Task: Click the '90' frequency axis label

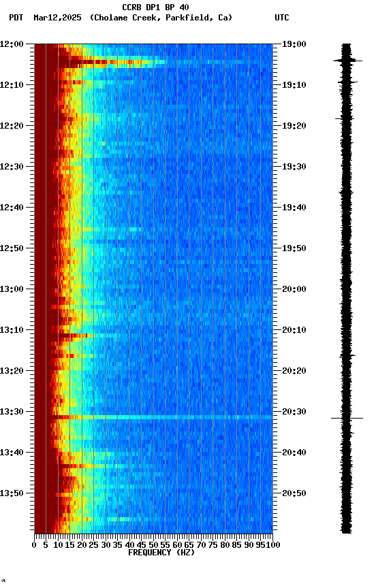Action: pyautogui.click(x=249, y=545)
